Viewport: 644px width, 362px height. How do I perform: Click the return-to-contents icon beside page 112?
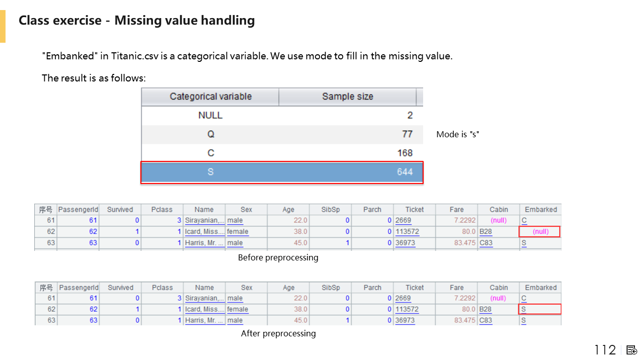pos(632,350)
